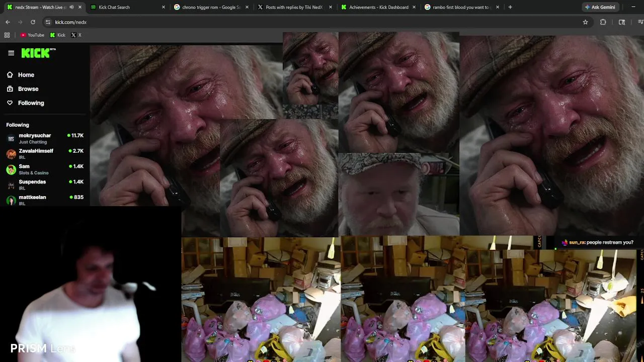This screenshot has height=362, width=644.
Task: Open the YouTube bookmark
Action: point(32,35)
